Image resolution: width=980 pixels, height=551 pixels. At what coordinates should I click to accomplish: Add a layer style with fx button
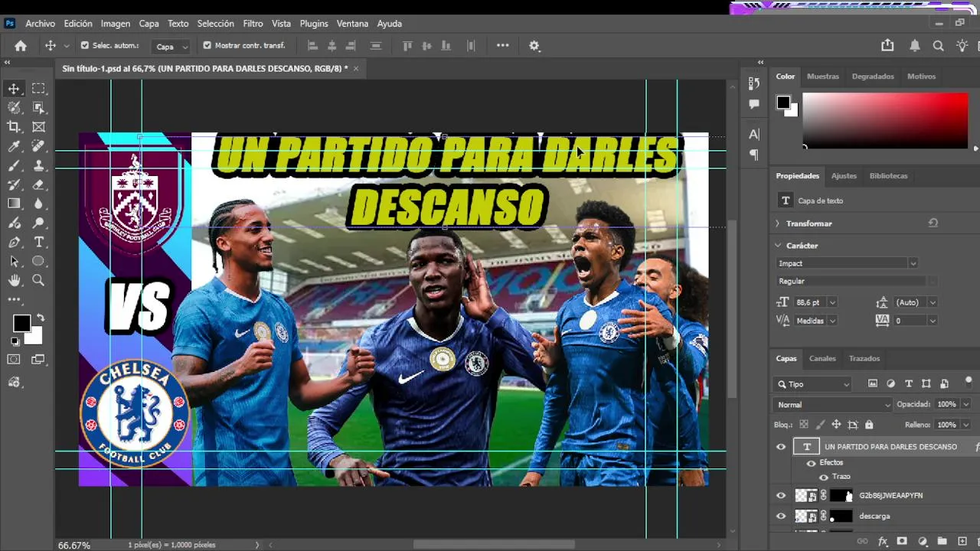pos(883,541)
